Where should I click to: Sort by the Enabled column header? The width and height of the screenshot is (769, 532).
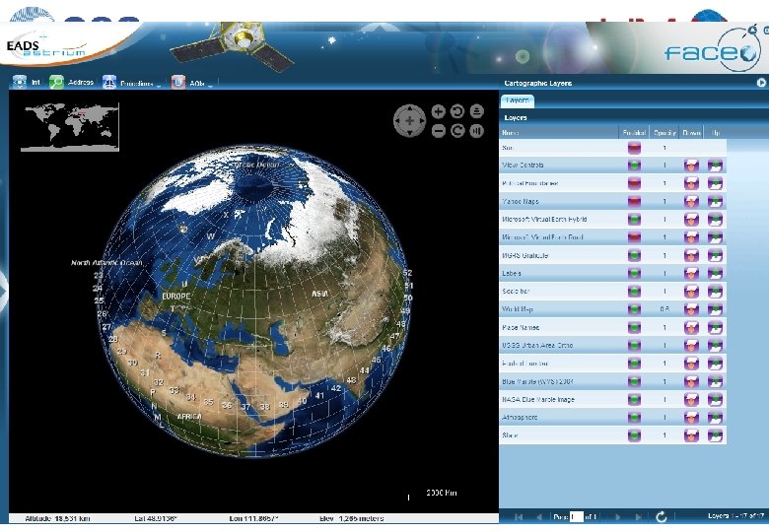[x=634, y=133]
